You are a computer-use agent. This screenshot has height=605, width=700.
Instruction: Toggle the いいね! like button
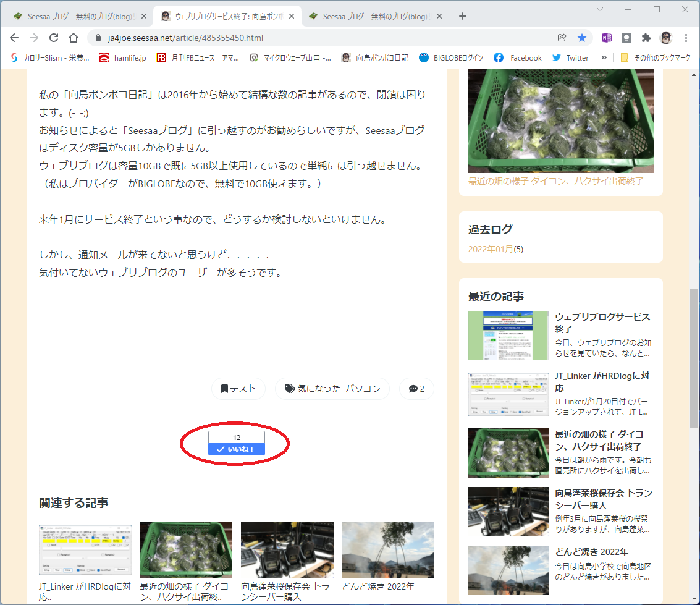coord(237,449)
